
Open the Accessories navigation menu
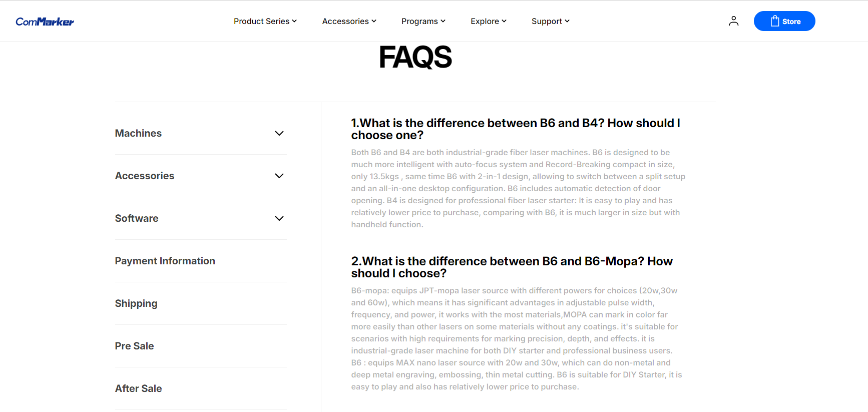click(x=349, y=21)
